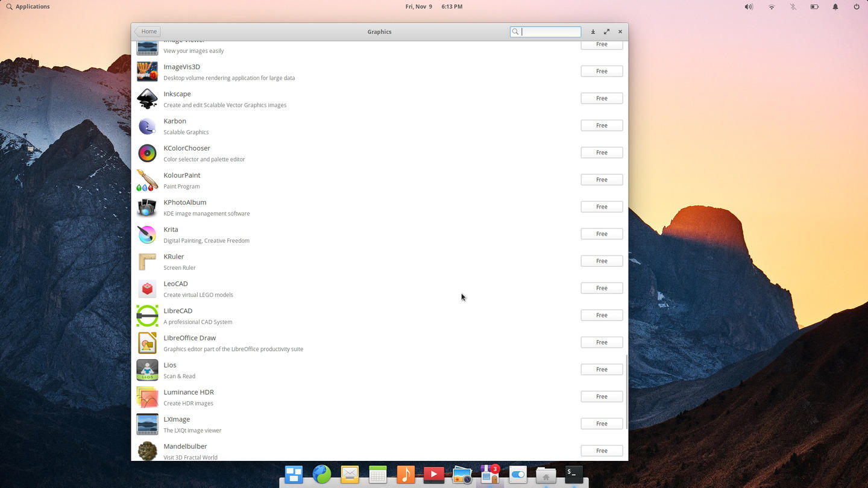Image resolution: width=868 pixels, height=488 pixels.
Task: Click Free button for KPhotoAlbum
Action: [x=602, y=207]
